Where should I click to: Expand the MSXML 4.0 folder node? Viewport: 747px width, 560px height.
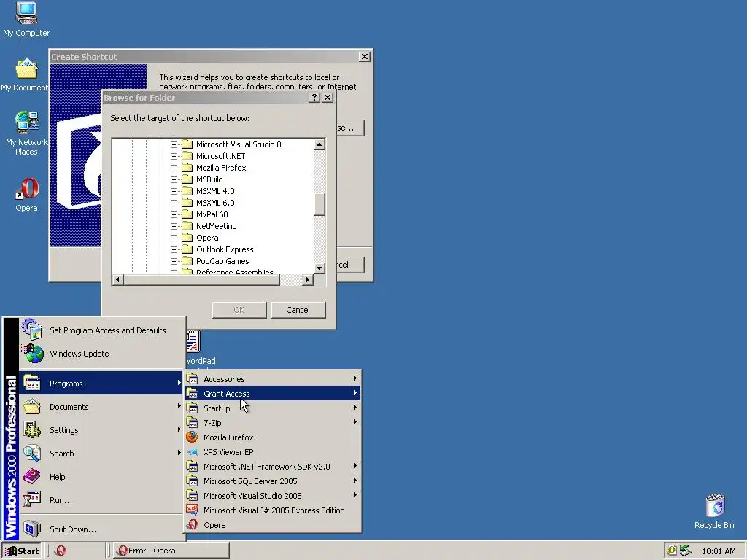pos(174,191)
